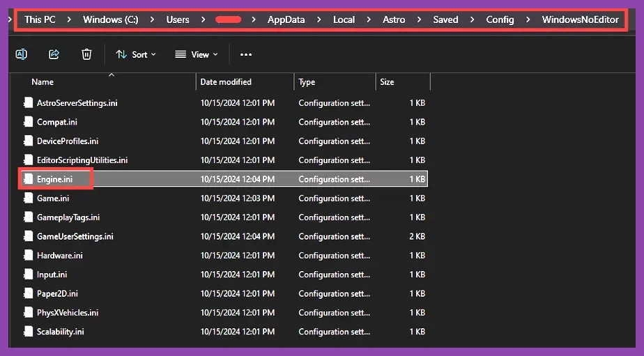Viewport: 644px width, 356px height.
Task: Go to Config folder in breadcrumb
Action: point(500,20)
